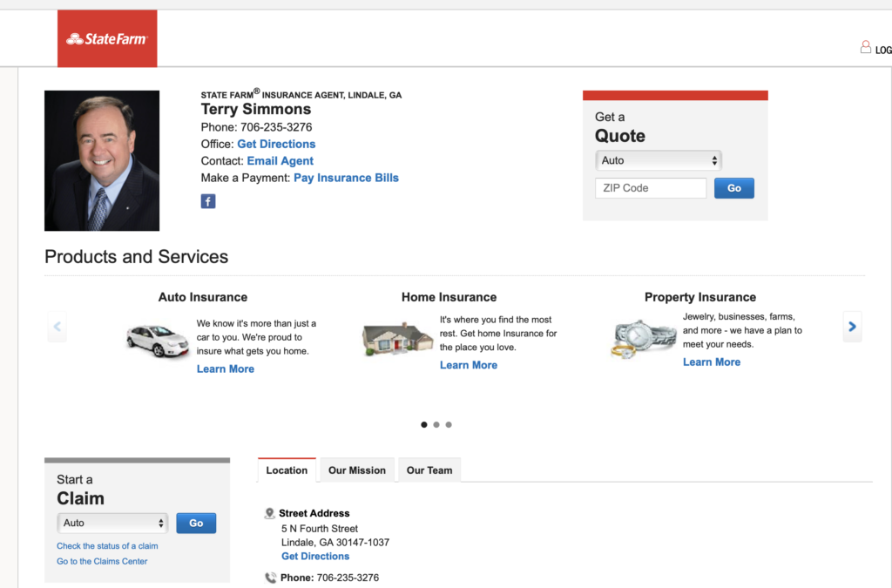Switch to the Our Team tab

pyautogui.click(x=429, y=470)
